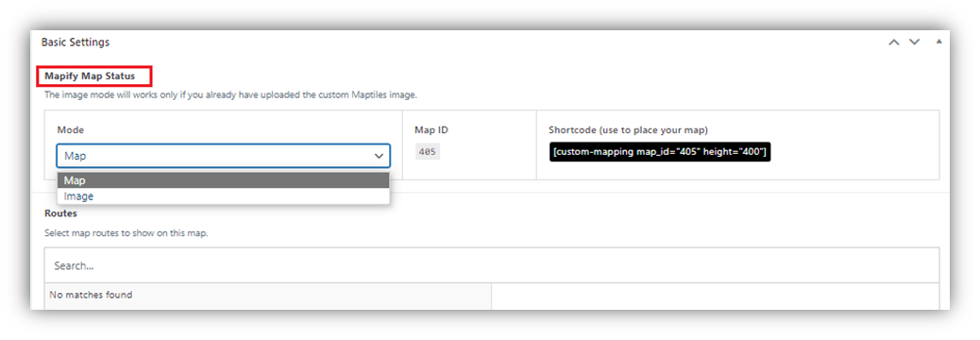Image resolution: width=980 pixels, height=340 pixels.
Task: Click the Map ID value 405
Action: 428,151
